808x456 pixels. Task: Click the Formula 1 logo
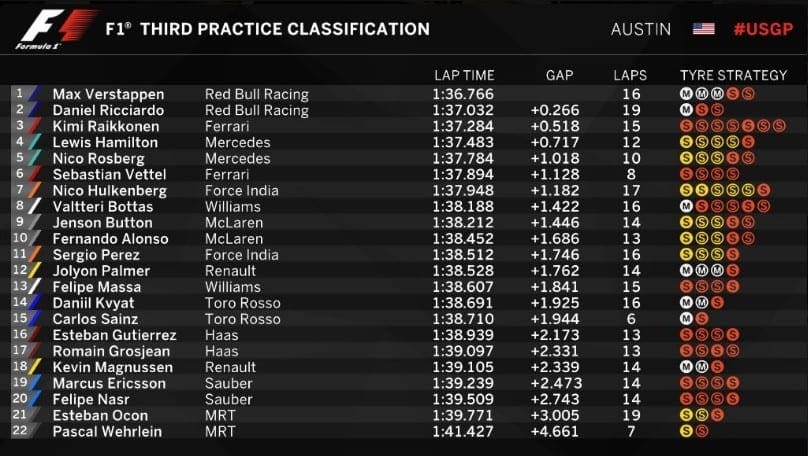[56, 28]
